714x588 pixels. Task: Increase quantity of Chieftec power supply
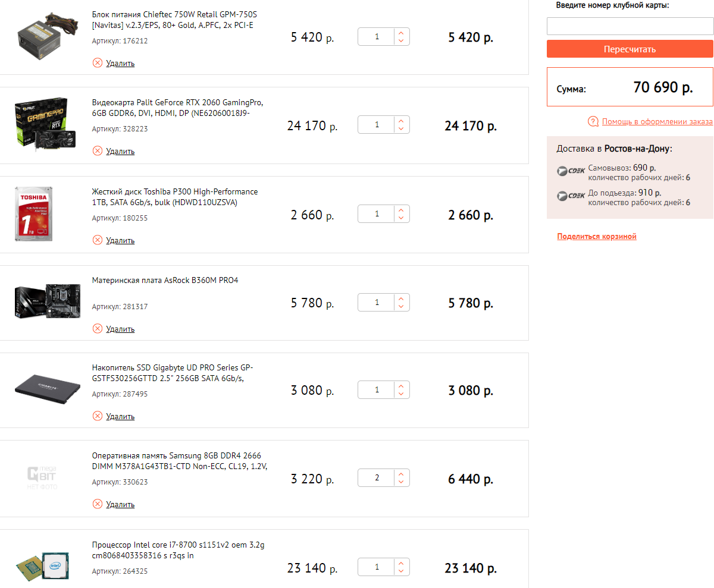[x=401, y=33]
